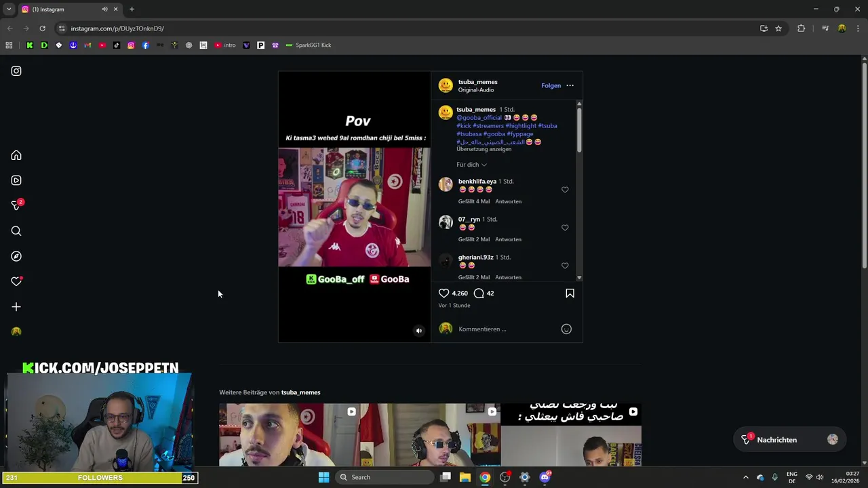Open the post's three-dot options menu
Image resolution: width=868 pixels, height=488 pixels.
pyautogui.click(x=570, y=85)
